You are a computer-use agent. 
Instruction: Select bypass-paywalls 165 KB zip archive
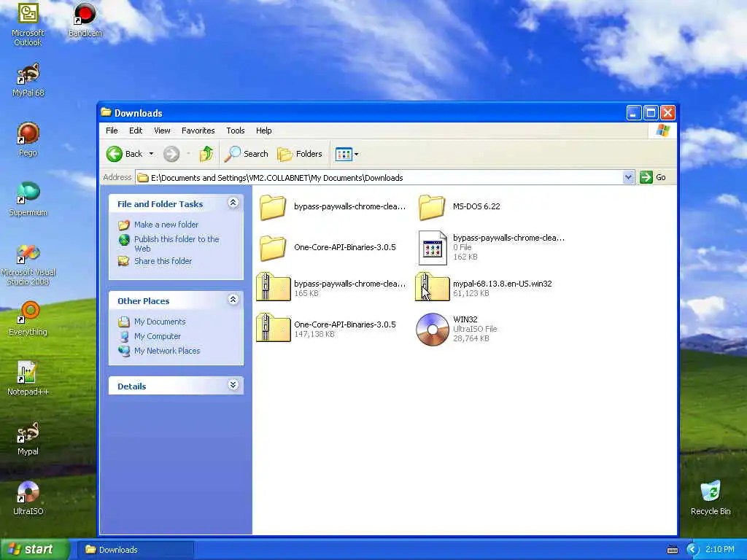point(331,287)
